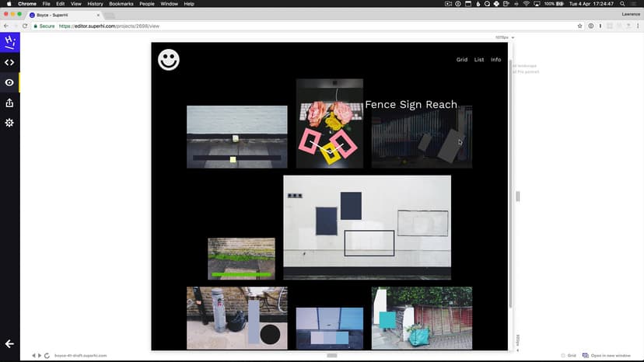This screenshot has height=362, width=644.
Task: Open the code editor view icon
Action: (x=9, y=63)
